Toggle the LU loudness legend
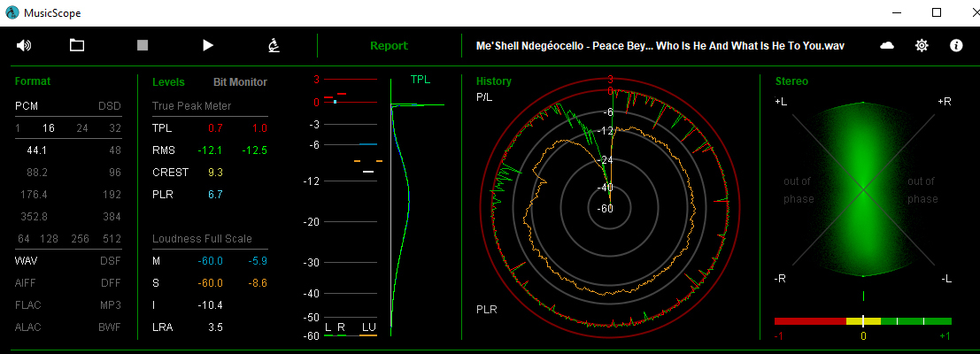Screen dimensions: 980x354 tap(368, 328)
